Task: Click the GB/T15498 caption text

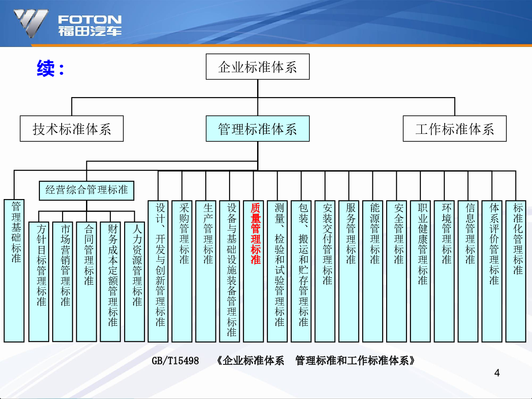Action: (283, 360)
